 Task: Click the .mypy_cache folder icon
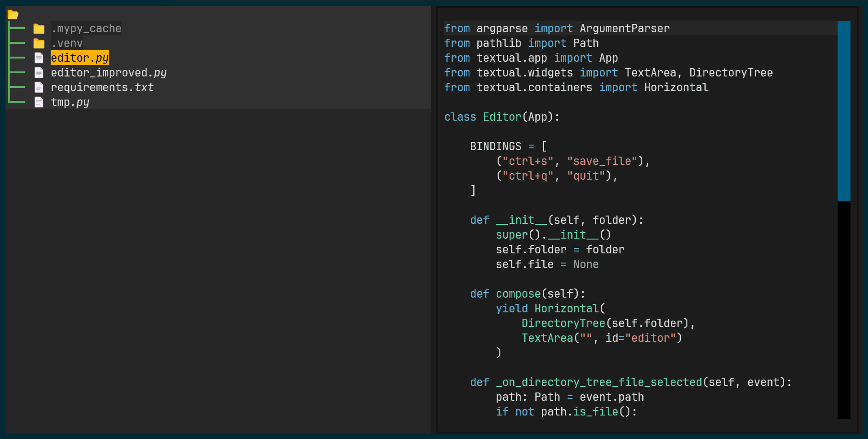(x=39, y=29)
